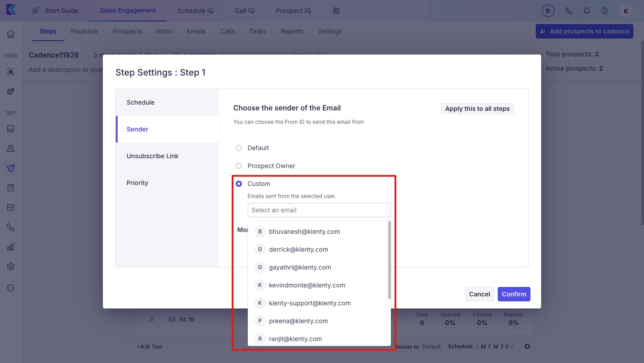
Task: Open the apps grid icon after Prospect IQ
Action: pyautogui.click(x=336, y=11)
